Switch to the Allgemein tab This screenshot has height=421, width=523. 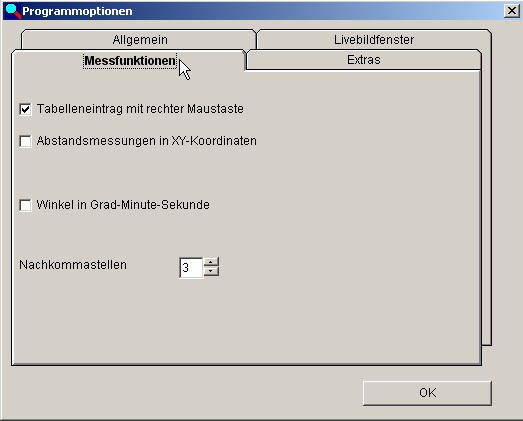pyautogui.click(x=140, y=40)
